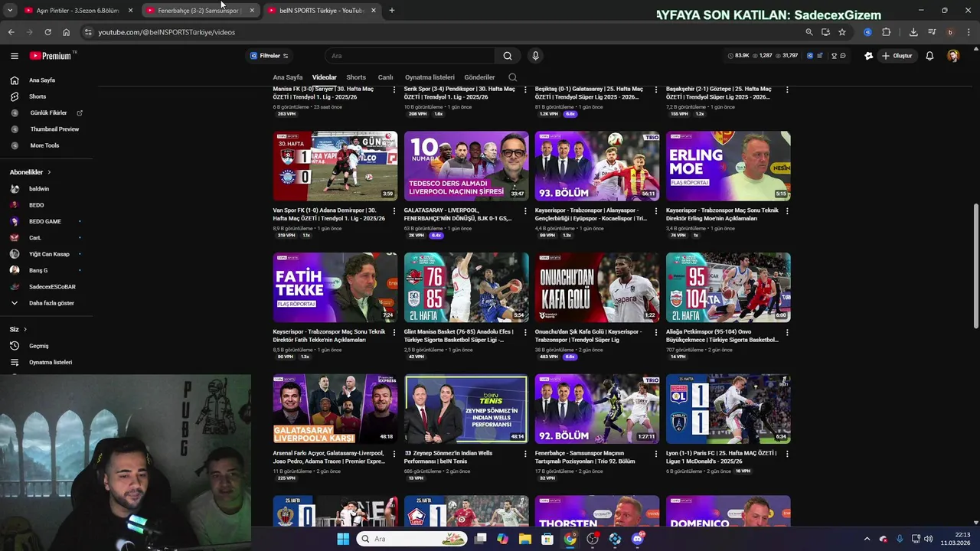The height and width of the screenshot is (551, 980).
Task: Open More Tools in sidebar
Action: [44, 145]
